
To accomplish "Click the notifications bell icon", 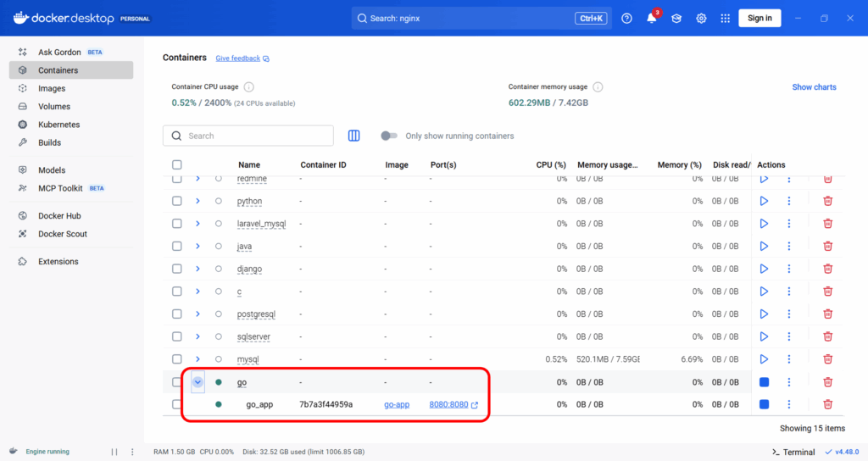I will (651, 19).
